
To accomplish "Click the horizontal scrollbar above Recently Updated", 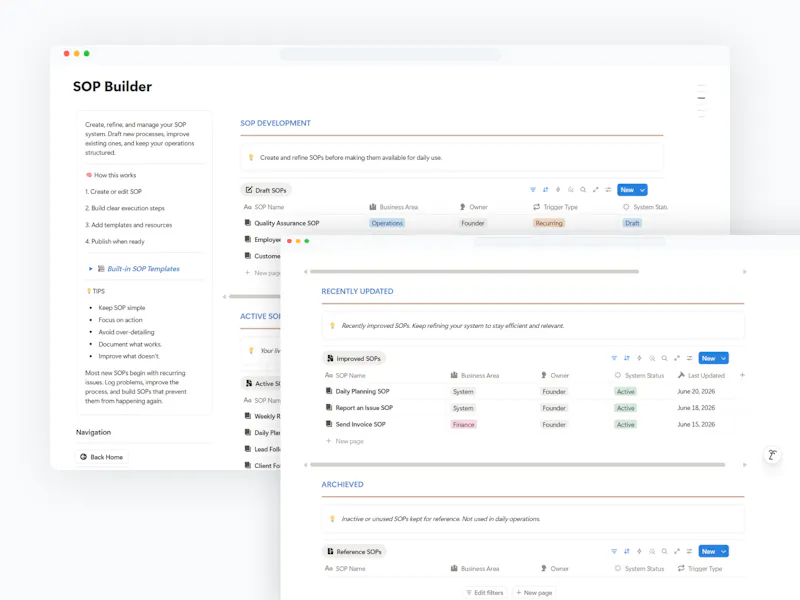I will (474, 271).
